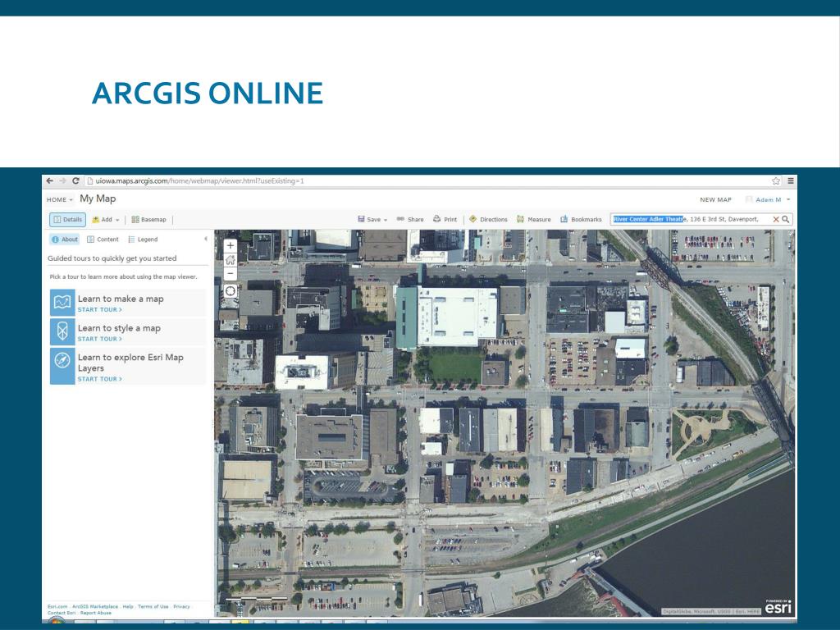Open the Add dropdown
This screenshot has width=840, height=630.
click(x=106, y=220)
